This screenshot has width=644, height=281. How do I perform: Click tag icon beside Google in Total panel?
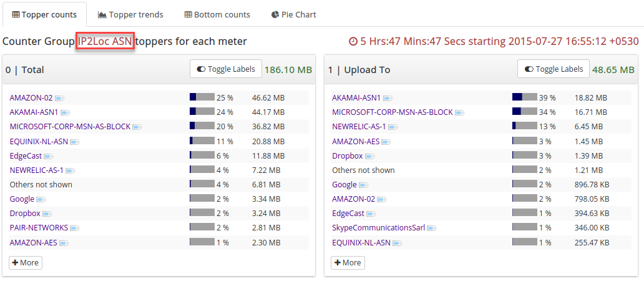pyautogui.click(x=41, y=200)
